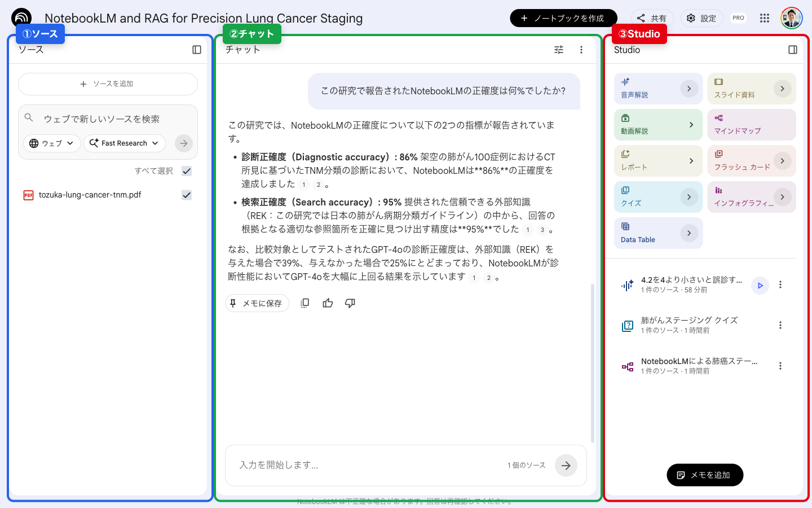The width and height of the screenshot is (812, 508).
Task: Generate an 動画解説 video overview
Action: [659, 125]
